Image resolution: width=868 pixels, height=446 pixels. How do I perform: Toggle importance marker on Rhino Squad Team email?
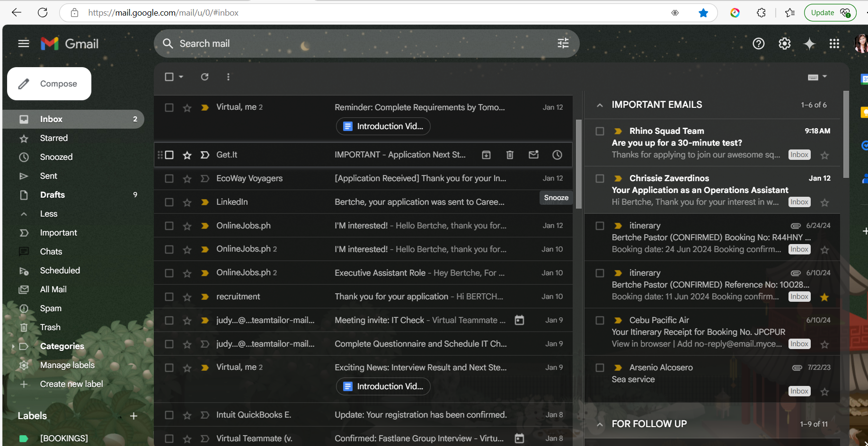pyautogui.click(x=618, y=131)
